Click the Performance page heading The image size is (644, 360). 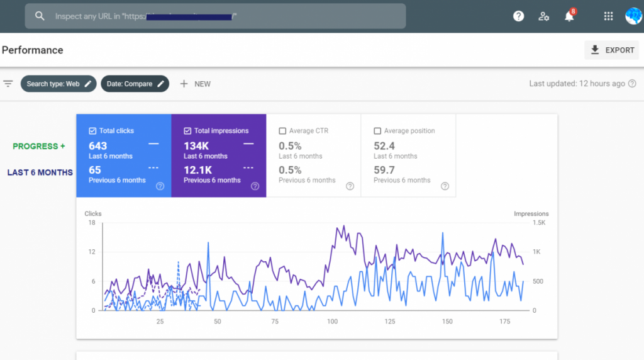[33, 50]
